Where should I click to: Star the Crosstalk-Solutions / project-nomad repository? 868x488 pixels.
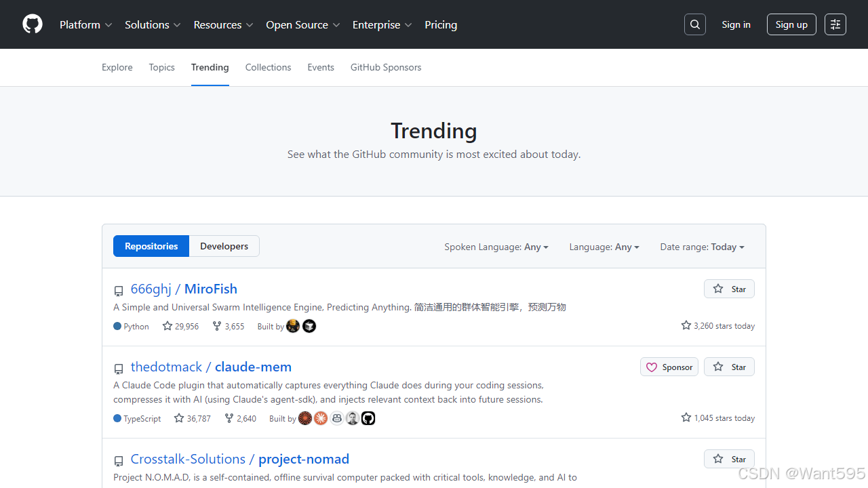(729, 459)
